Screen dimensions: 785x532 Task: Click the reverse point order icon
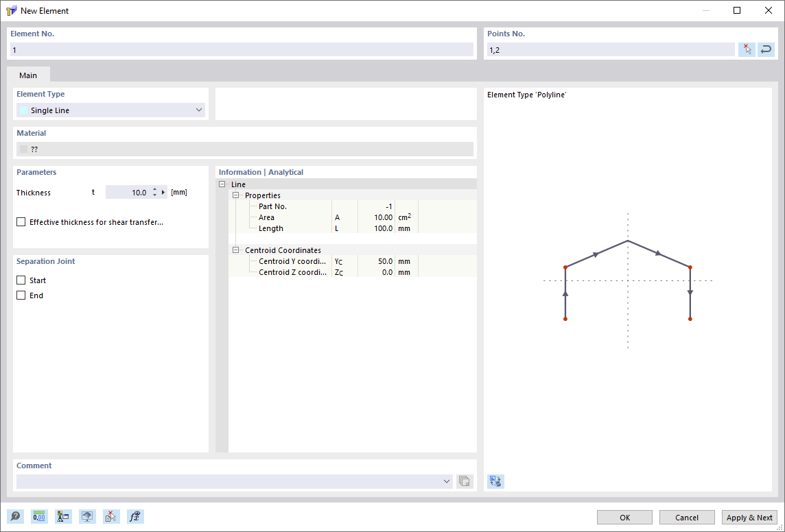(x=766, y=49)
